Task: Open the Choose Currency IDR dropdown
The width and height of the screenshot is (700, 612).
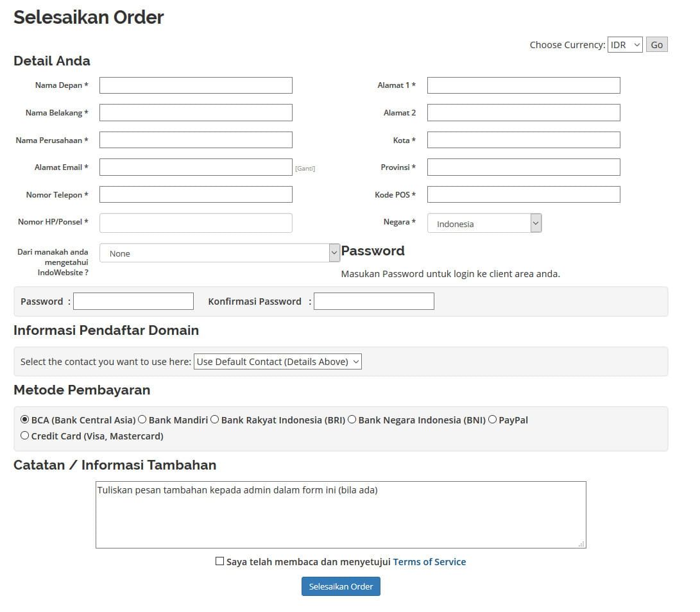Action: click(x=624, y=45)
